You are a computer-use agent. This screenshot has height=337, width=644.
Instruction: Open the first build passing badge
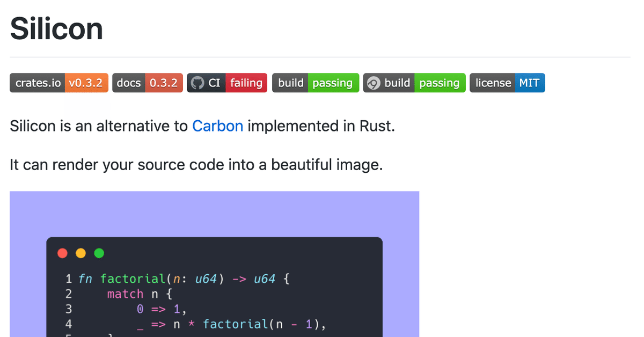[316, 83]
